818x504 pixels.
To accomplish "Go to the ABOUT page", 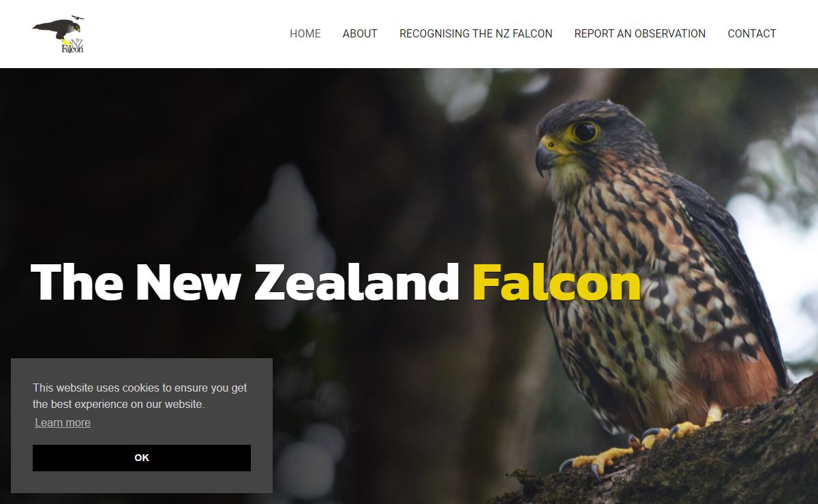I will pos(360,33).
